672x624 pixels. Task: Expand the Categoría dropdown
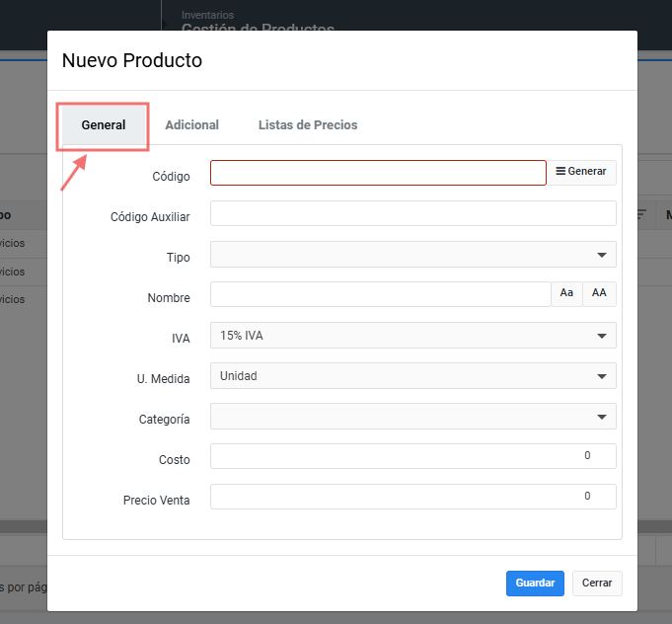tap(412, 417)
